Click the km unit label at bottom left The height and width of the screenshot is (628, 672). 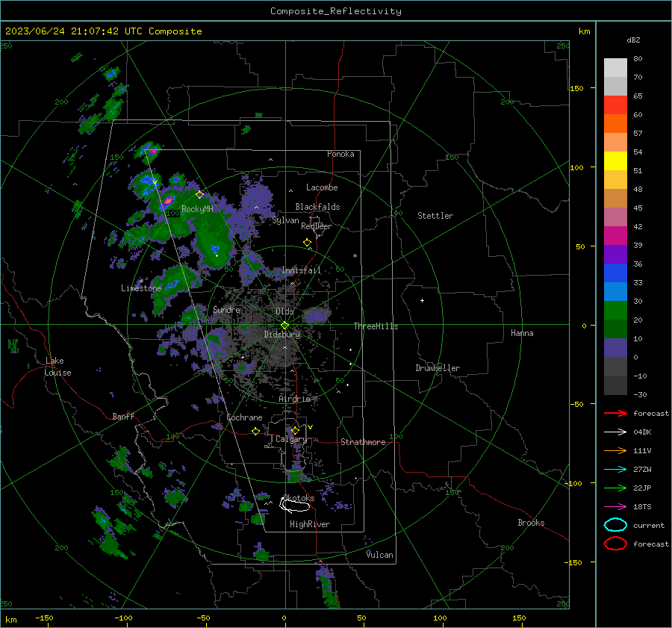tap(10, 620)
